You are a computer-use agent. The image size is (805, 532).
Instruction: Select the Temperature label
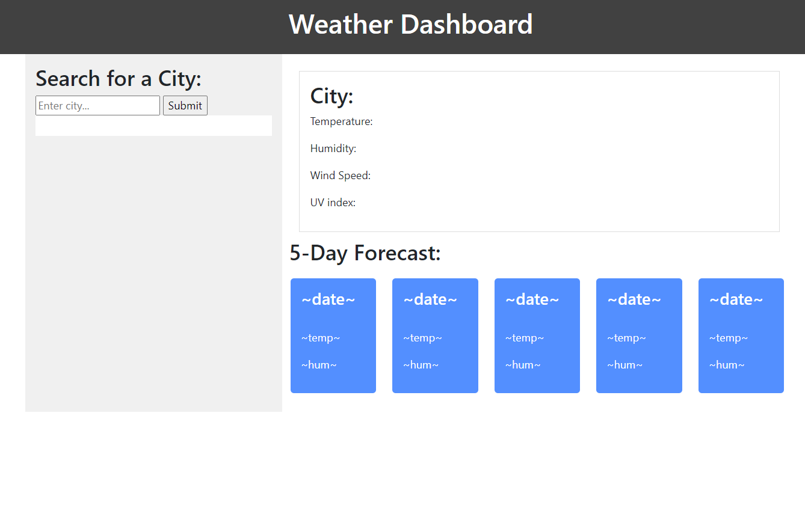coord(341,121)
